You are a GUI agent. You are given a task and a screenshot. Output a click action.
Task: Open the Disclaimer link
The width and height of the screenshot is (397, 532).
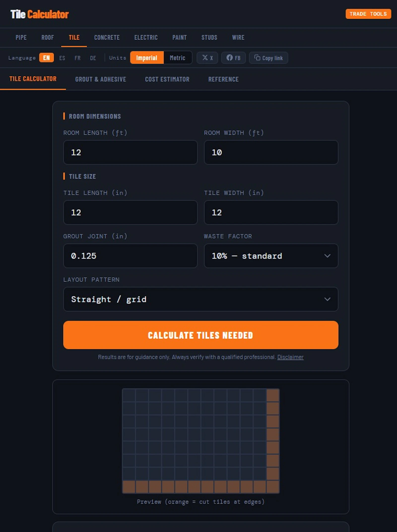pos(290,357)
